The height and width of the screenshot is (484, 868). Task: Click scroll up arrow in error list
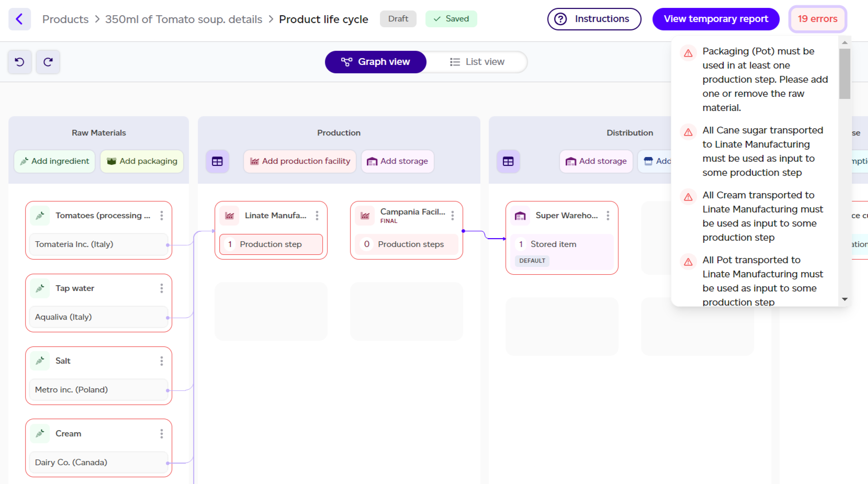844,42
